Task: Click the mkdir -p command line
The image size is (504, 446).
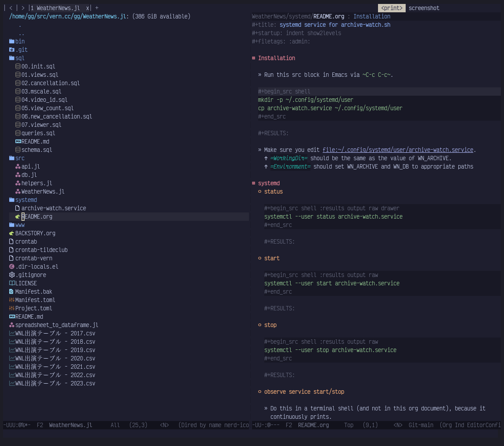Action: 306,100
